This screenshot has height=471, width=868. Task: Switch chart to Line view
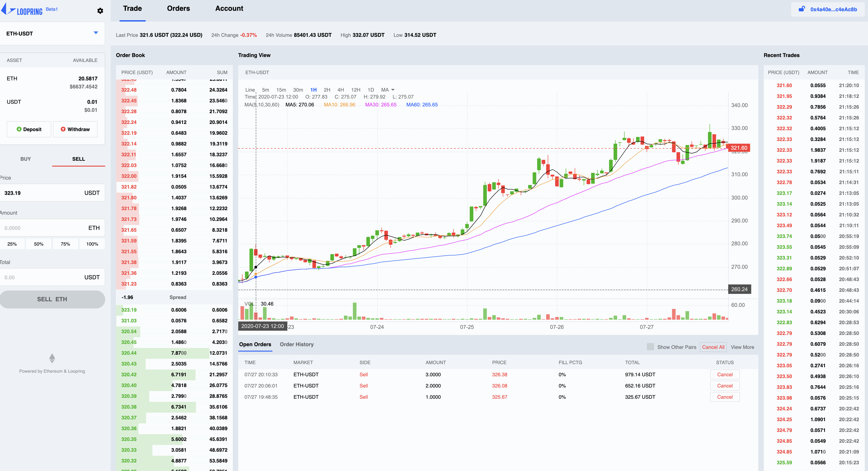point(250,90)
